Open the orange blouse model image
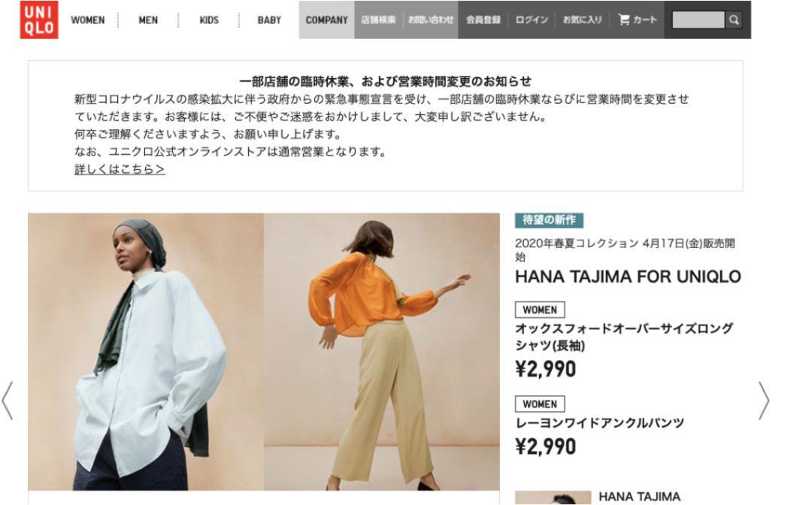This screenshot has width=812, height=505. 382,352
